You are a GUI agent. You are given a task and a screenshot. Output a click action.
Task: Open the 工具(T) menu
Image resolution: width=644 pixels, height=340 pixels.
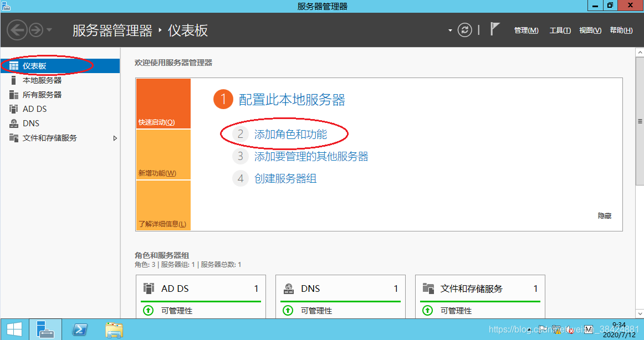click(x=560, y=30)
